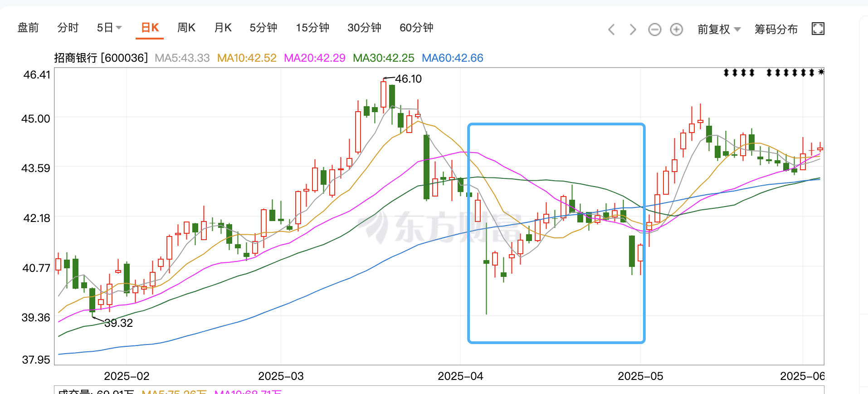Click the 39.32 low price label
868x394 pixels.
click(118, 323)
